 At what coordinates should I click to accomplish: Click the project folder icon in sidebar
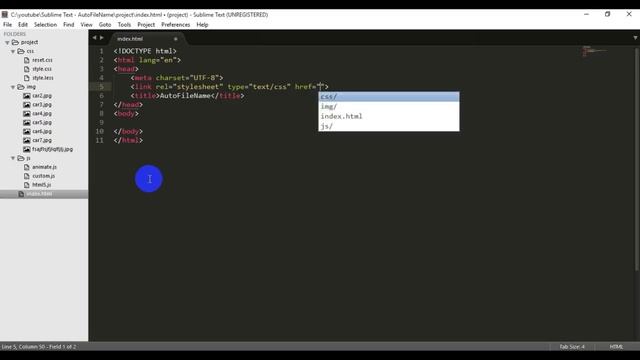click(16, 42)
